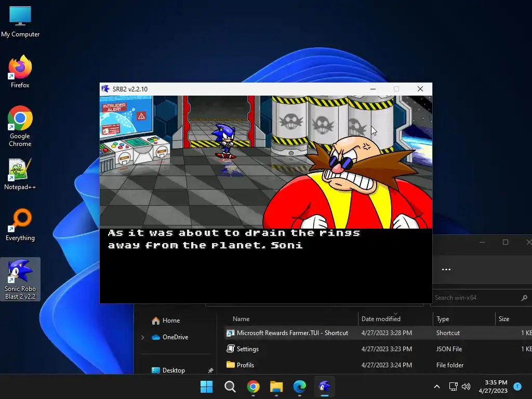532x399 pixels.
Task: Open the My Computer desktop icon
Action: (20, 21)
